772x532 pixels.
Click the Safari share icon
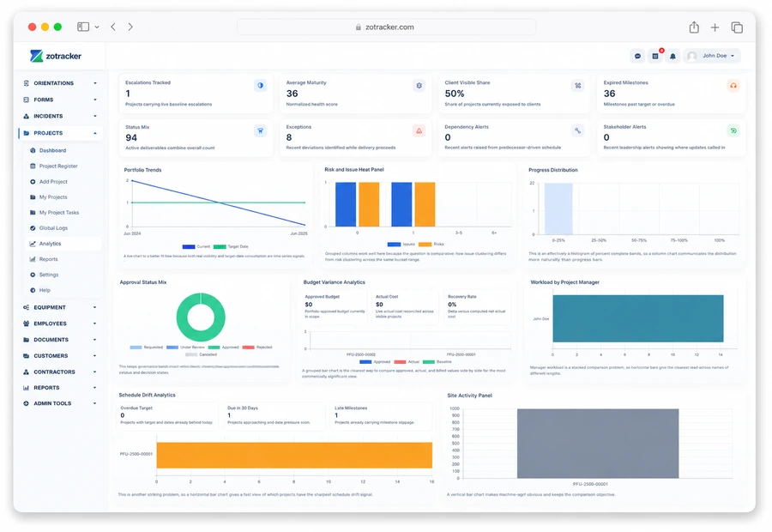(x=694, y=27)
